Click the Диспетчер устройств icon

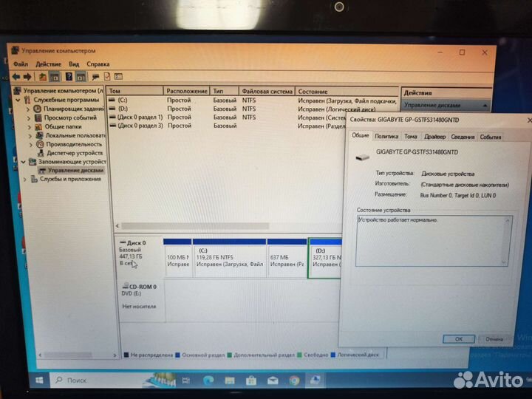[41, 153]
